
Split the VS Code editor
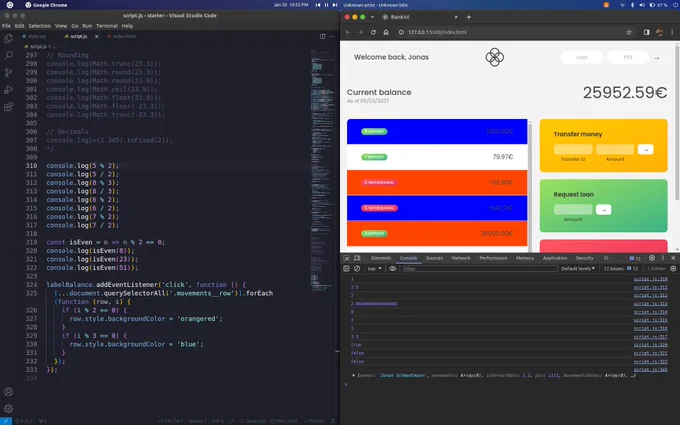[x=323, y=36]
